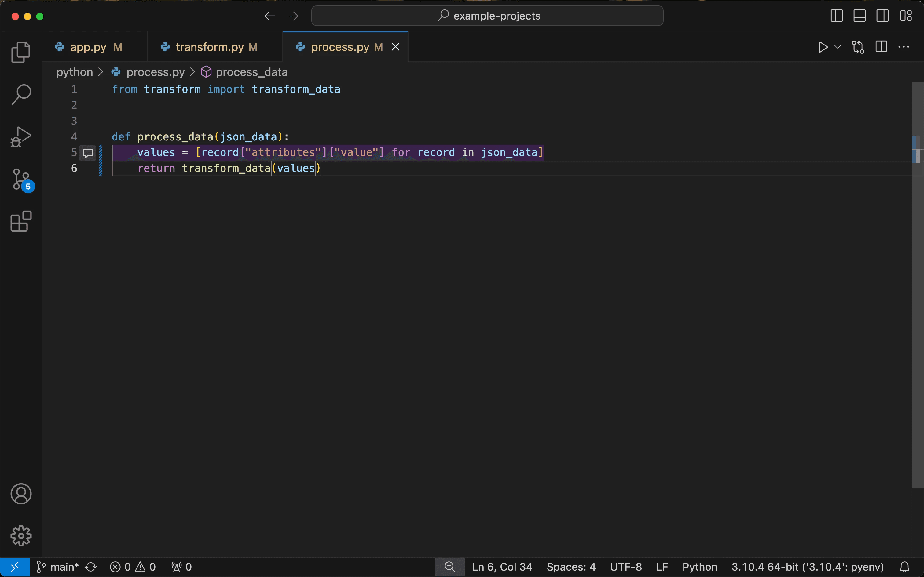924x577 pixels.
Task: Toggle the bottom Panel layout button
Action: (860, 16)
